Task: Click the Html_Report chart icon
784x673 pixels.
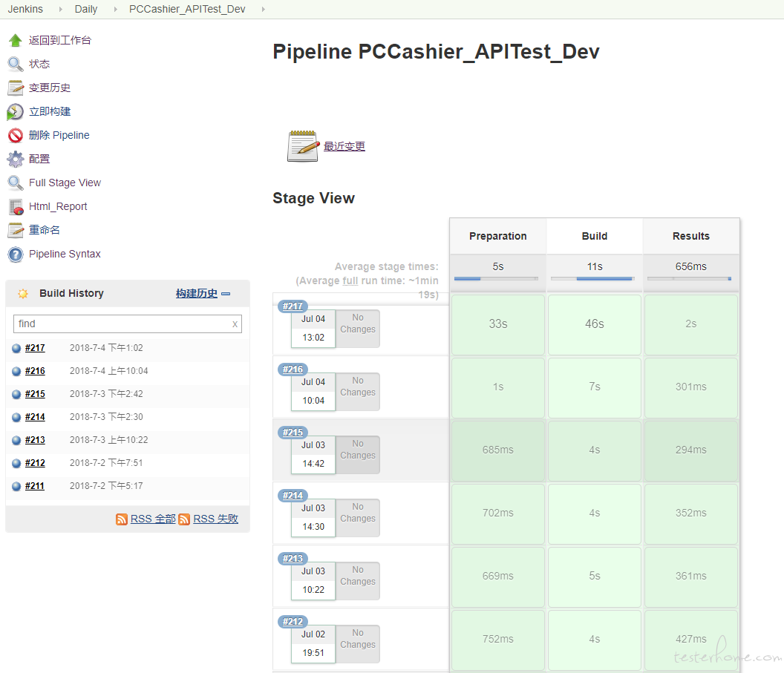Action: pos(16,207)
